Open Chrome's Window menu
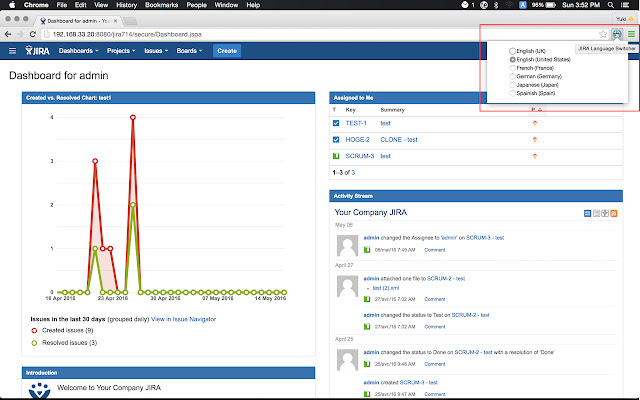This screenshot has height=400, width=640. click(x=226, y=5)
